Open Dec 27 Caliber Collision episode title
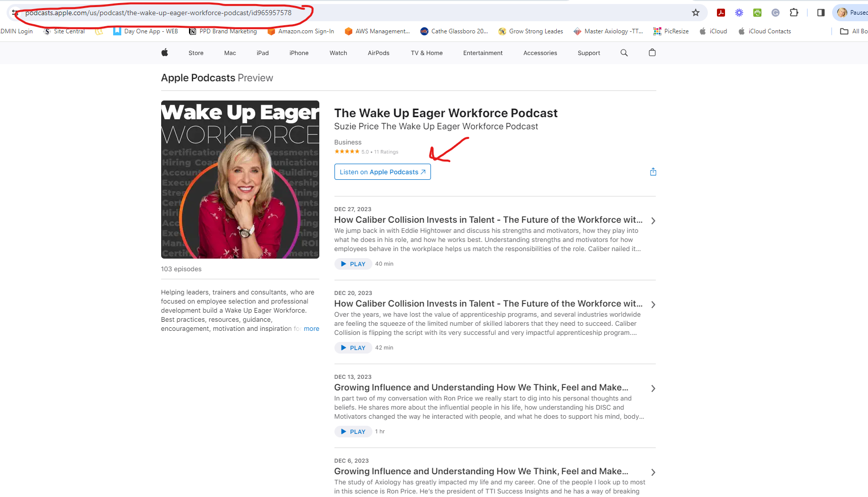The image size is (868, 497). (488, 220)
